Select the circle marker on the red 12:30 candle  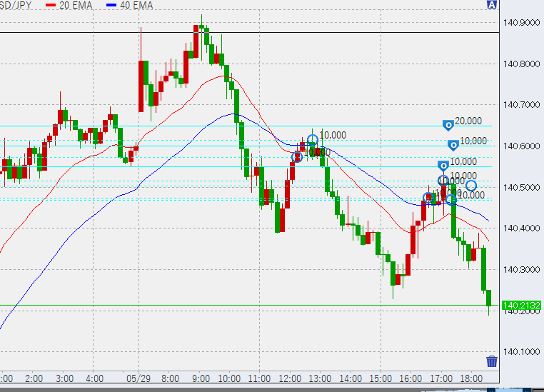[297, 156]
